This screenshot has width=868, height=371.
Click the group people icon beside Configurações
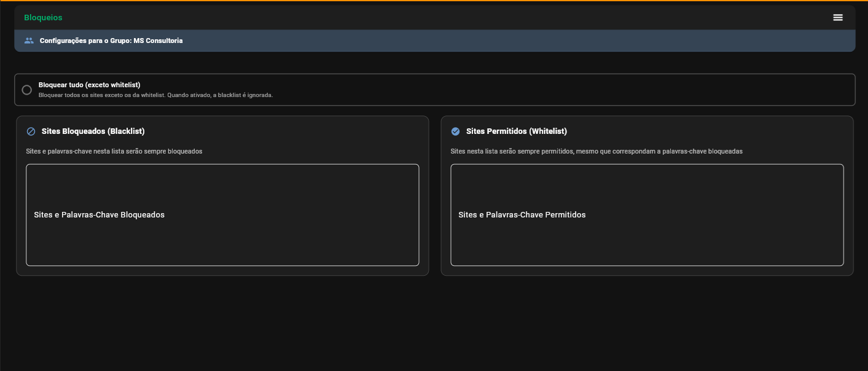29,41
